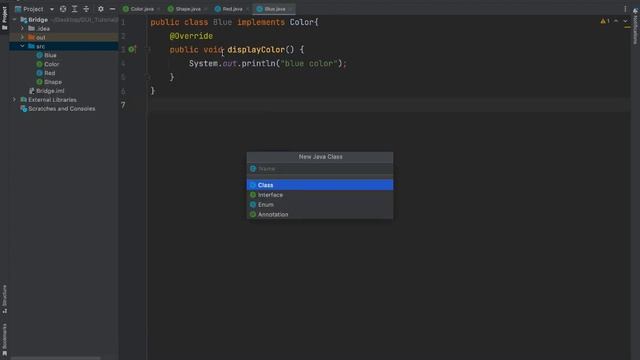Click the warning indicator in editor corner
The image size is (640, 360).
pyautogui.click(x=605, y=21)
